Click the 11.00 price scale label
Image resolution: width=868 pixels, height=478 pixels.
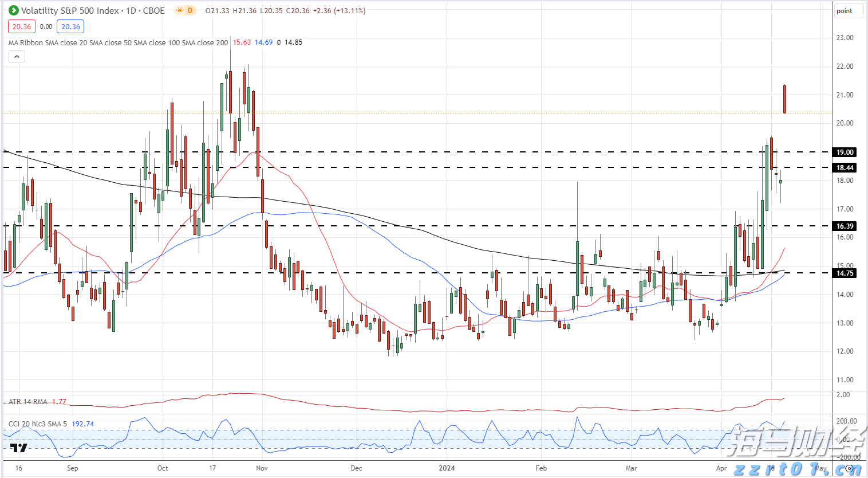click(x=845, y=380)
